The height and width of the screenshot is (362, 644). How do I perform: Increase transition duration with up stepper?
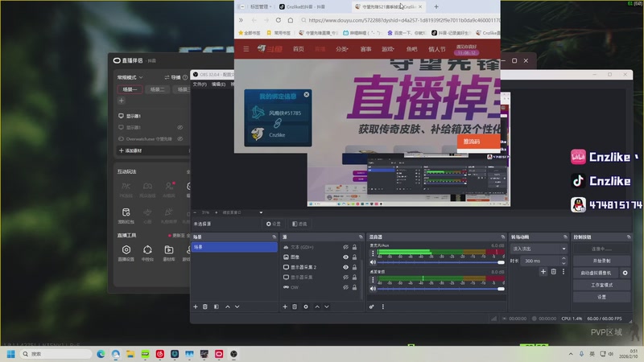[x=563, y=258]
